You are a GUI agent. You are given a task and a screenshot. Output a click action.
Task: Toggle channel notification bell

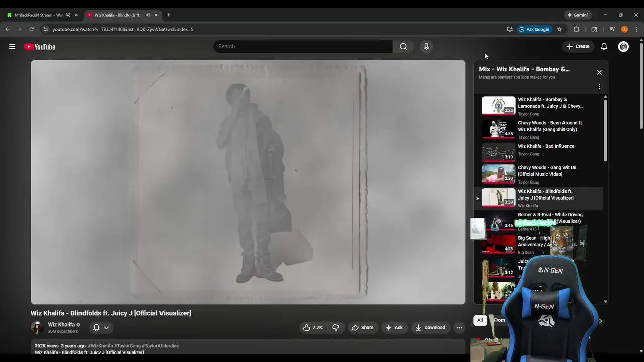[96, 328]
